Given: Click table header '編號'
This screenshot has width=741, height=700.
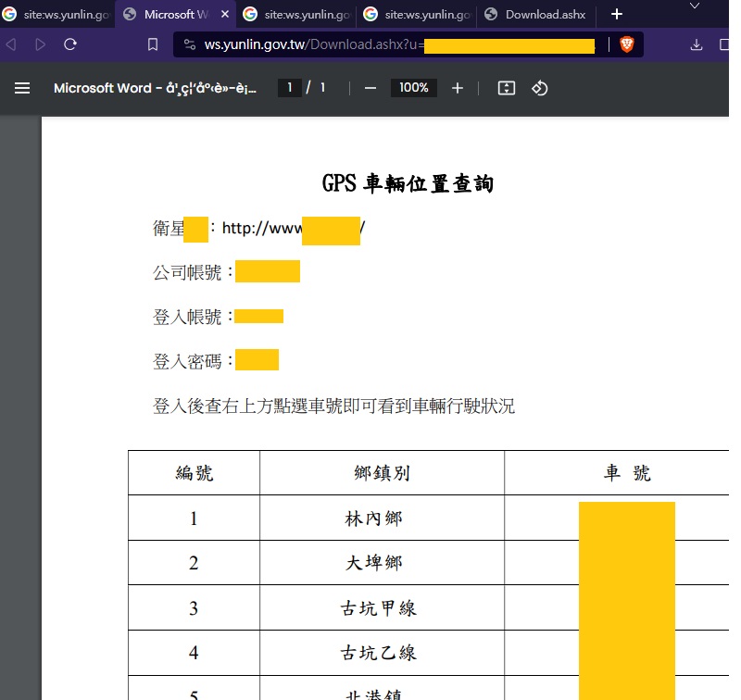Looking at the screenshot, I should [195, 473].
